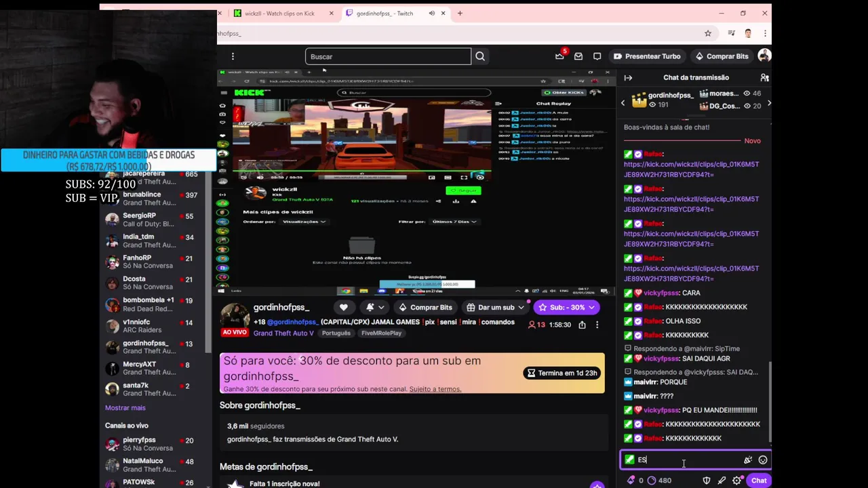Follow gordinhofpss_ with the heart button
Viewport: 868px width, 488px height.
point(344,307)
